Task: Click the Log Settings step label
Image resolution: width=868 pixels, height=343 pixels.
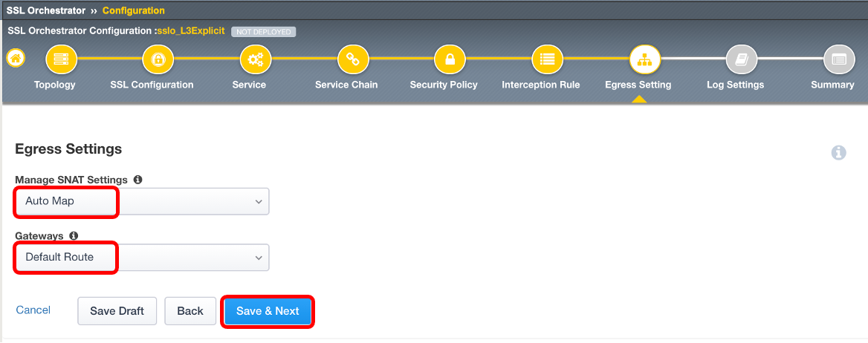Action: click(x=735, y=85)
